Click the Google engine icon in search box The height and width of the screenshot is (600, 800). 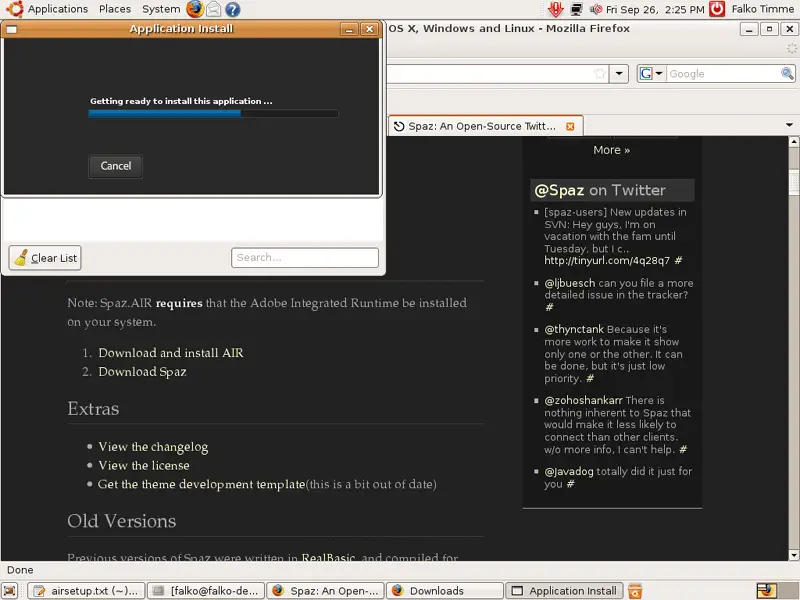tap(646, 74)
